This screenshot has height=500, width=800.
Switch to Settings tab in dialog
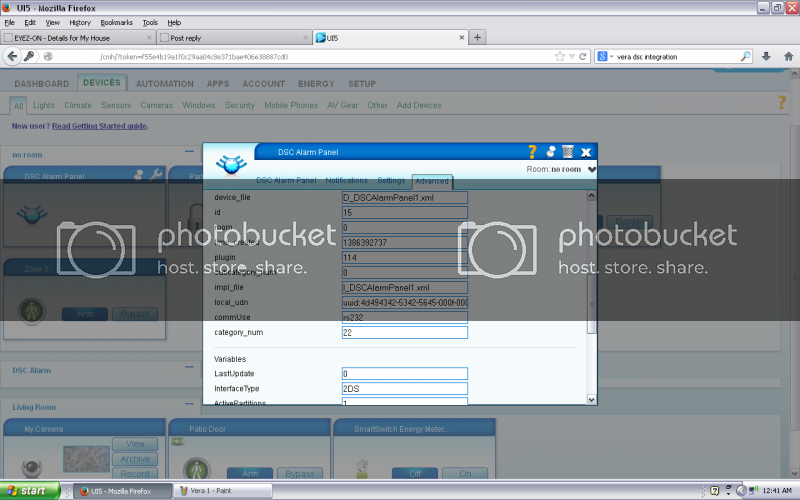391,181
